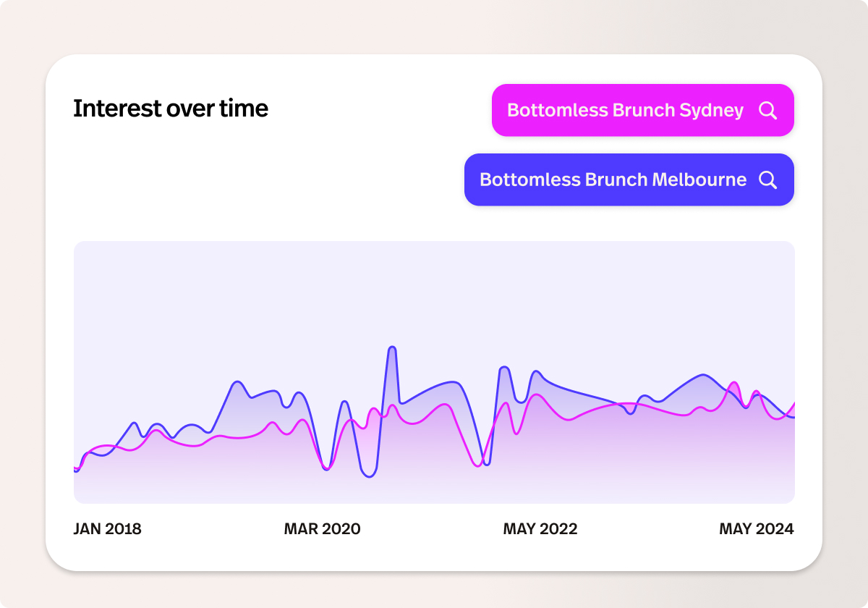Click where both lines start at the left edge
868x608 pixels.
tap(76, 470)
